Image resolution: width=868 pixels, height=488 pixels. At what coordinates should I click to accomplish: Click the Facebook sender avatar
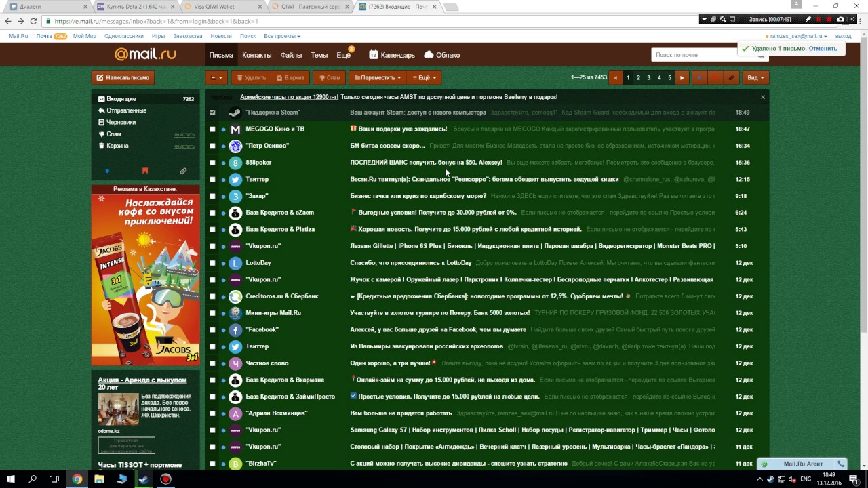235,329
